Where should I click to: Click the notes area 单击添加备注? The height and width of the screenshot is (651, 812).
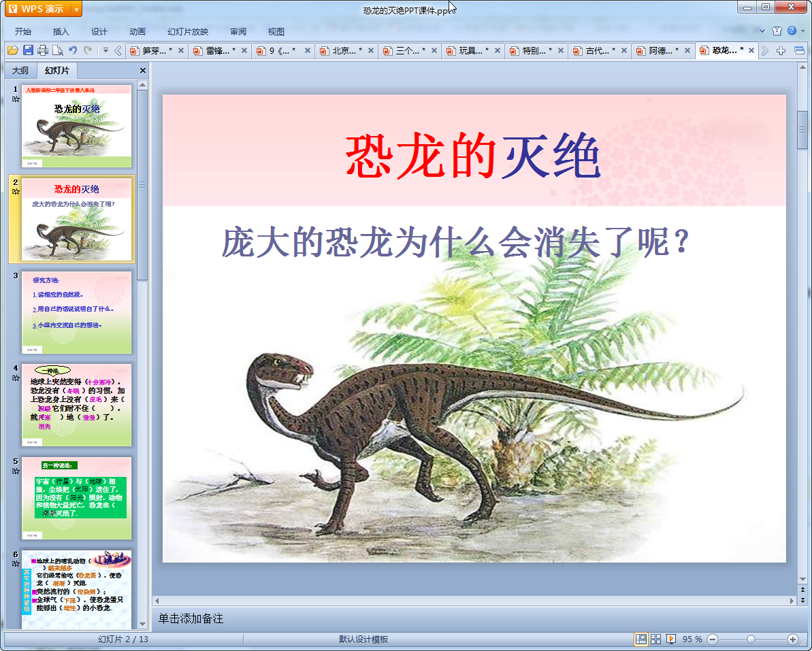click(191, 618)
